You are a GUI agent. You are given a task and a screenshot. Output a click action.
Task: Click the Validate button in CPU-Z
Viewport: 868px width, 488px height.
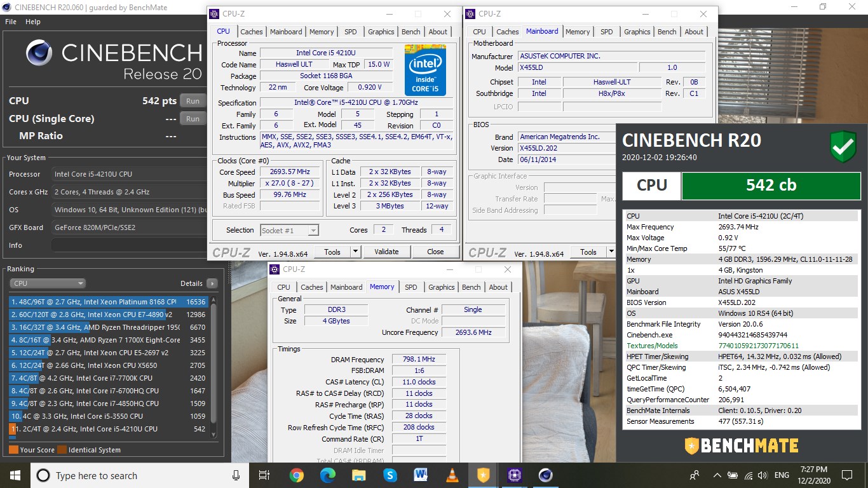386,252
